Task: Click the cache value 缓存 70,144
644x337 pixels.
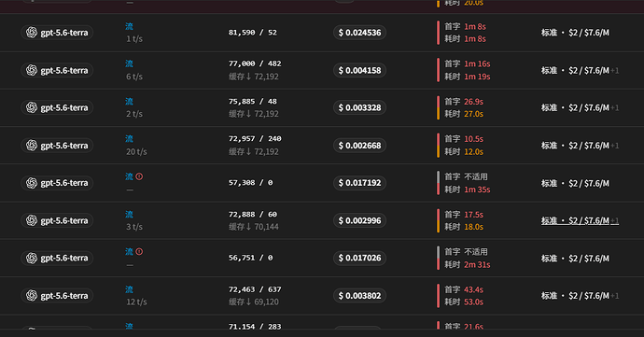Action: click(254, 227)
